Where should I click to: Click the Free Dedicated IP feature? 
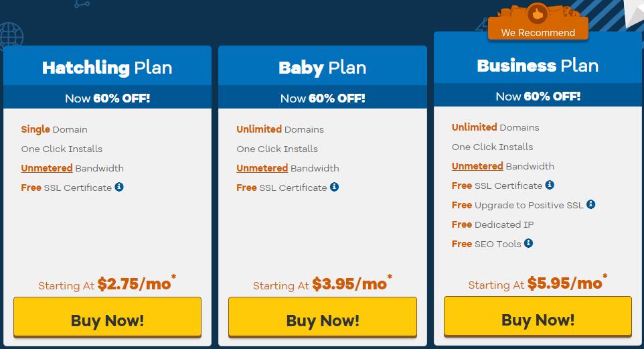pos(493,224)
